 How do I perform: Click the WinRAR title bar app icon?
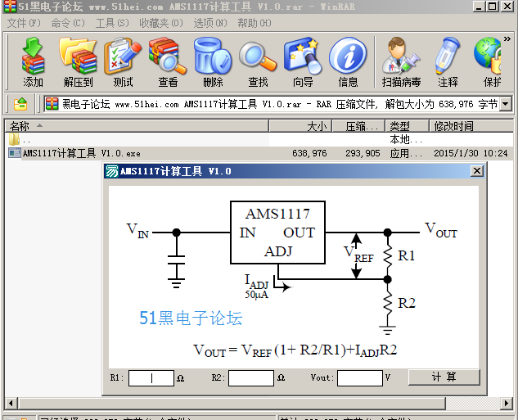(x=10, y=6)
